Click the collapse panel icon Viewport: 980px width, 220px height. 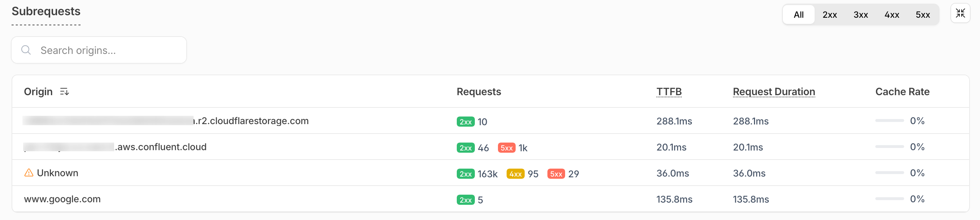click(960, 13)
